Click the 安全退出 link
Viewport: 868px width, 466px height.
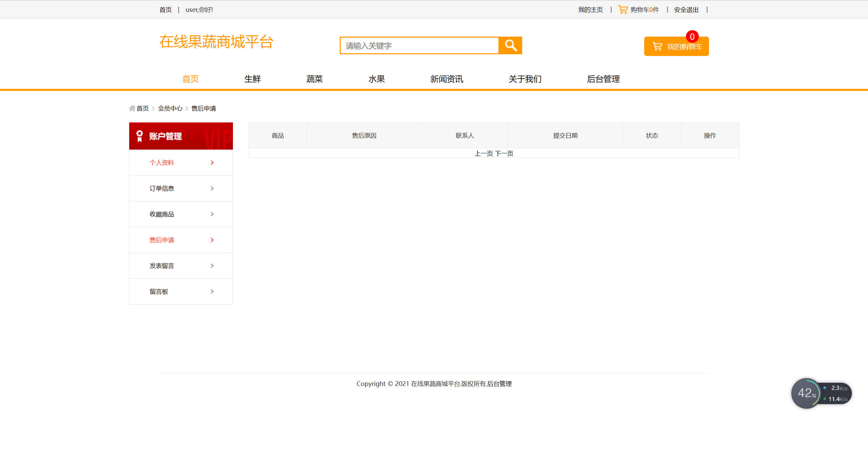[x=686, y=9]
